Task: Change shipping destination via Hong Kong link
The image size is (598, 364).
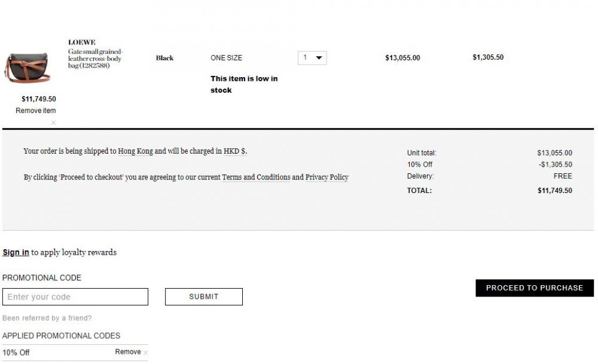Action: (135, 151)
